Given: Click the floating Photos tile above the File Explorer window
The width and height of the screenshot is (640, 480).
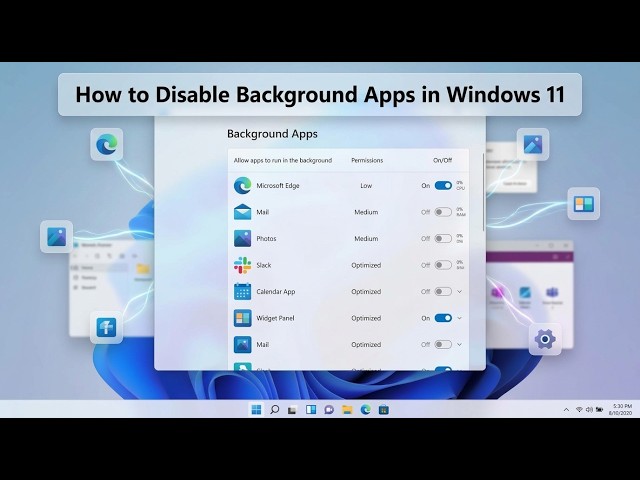Looking at the screenshot, I should point(57,237).
